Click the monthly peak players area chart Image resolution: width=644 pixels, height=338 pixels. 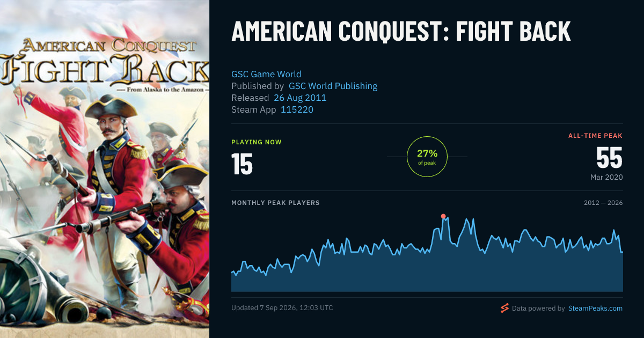coord(427,253)
